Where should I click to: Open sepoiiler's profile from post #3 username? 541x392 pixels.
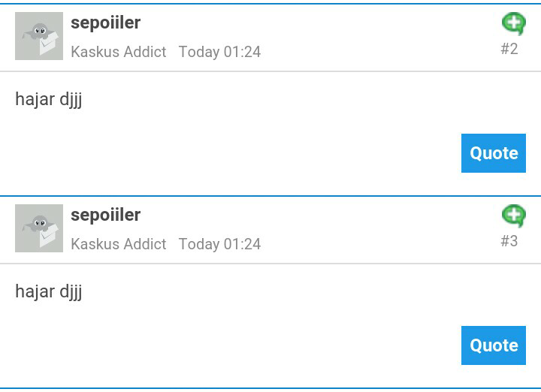point(106,215)
